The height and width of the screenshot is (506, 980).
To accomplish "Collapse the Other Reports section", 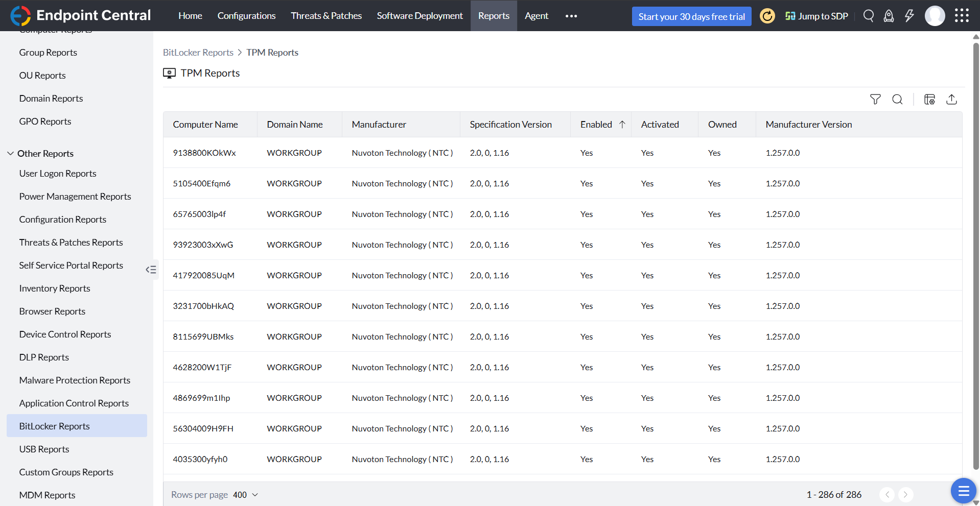I will click(10, 154).
